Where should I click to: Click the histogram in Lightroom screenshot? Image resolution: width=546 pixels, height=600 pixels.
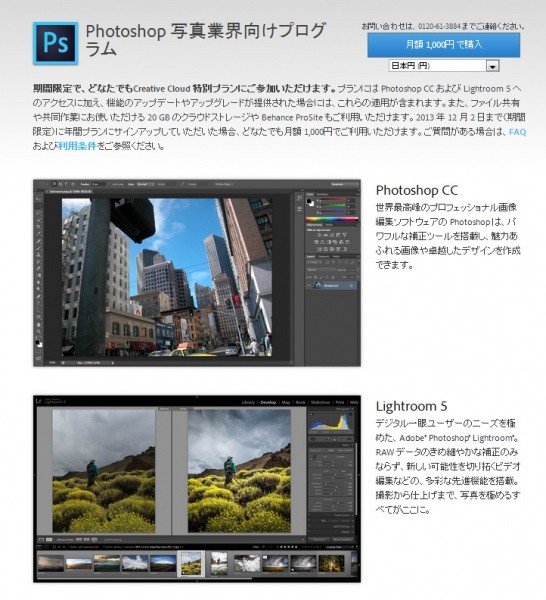[331, 422]
